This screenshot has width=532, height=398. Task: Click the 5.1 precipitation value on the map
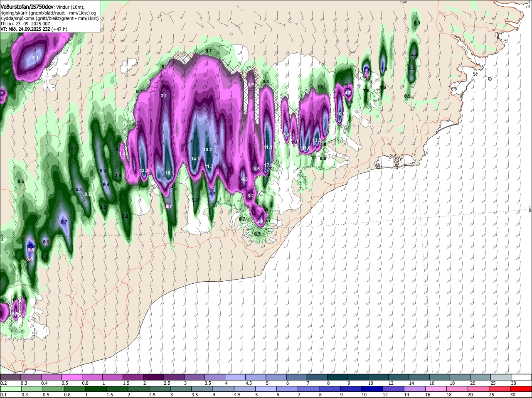(x=35, y=58)
